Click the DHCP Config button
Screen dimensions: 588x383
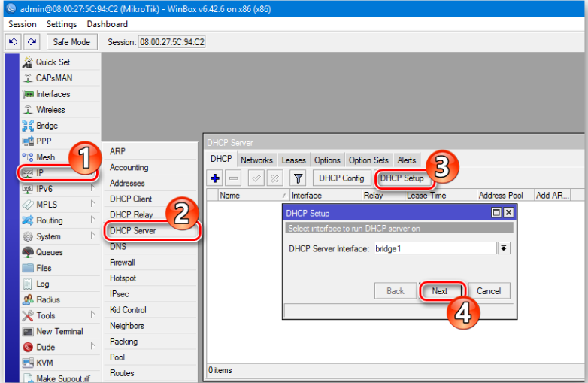pos(341,178)
